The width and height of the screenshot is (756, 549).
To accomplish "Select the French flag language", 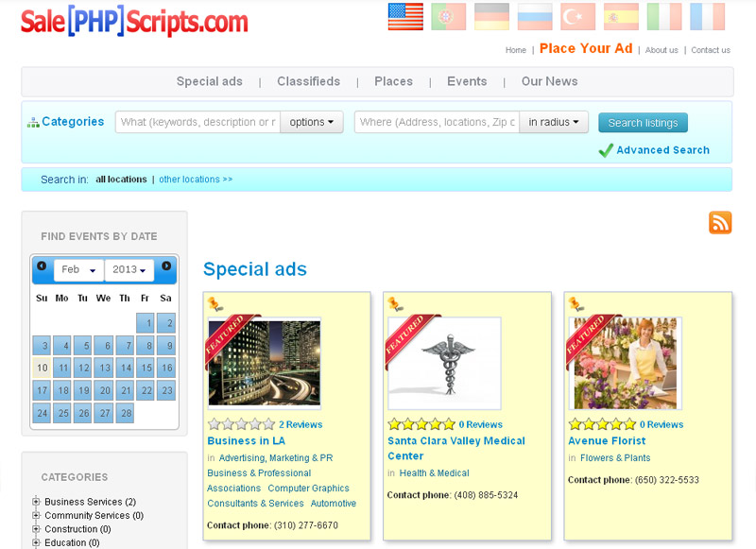I will coord(707,17).
